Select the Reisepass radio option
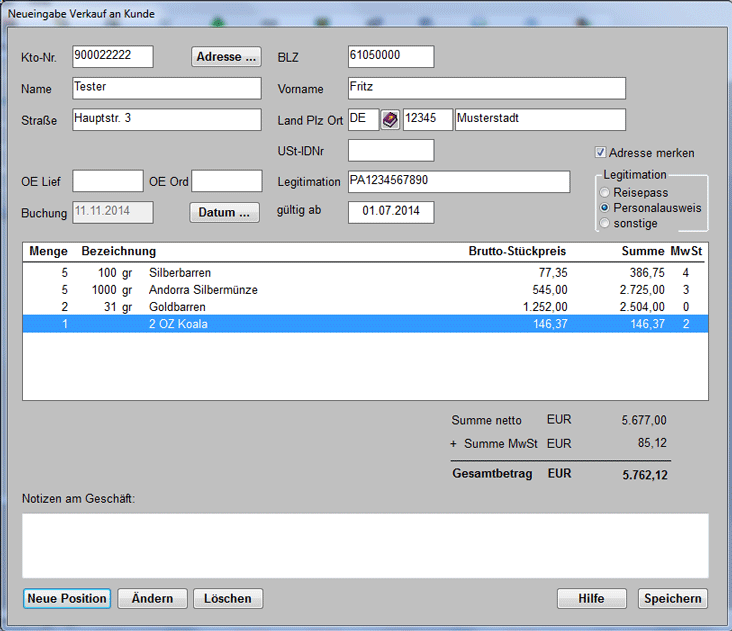The image size is (732, 631). pos(603,192)
